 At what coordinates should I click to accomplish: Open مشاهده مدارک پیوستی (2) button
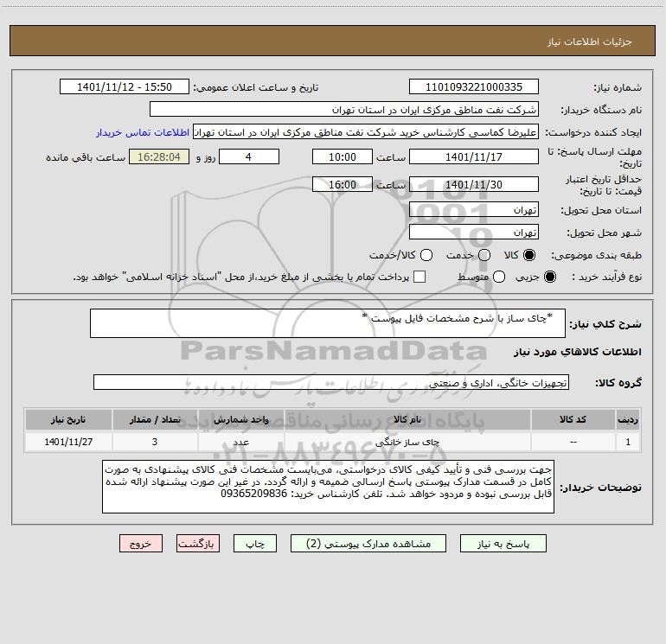pyautogui.click(x=368, y=544)
